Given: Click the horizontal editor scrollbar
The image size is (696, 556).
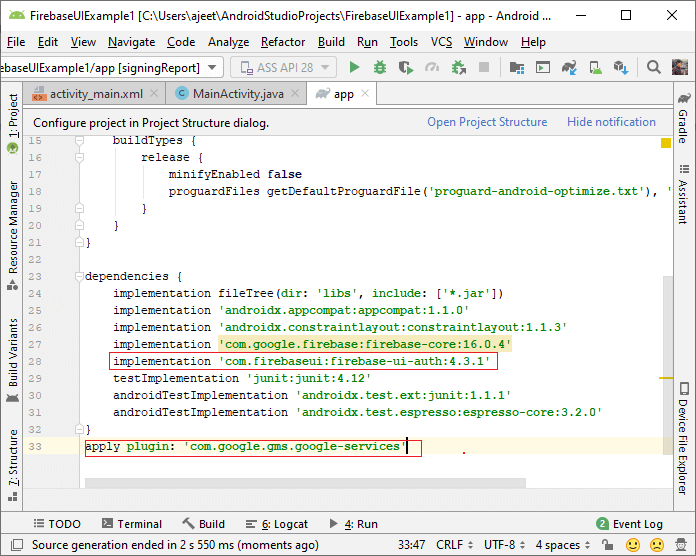Looking at the screenshot, I should point(305,483).
